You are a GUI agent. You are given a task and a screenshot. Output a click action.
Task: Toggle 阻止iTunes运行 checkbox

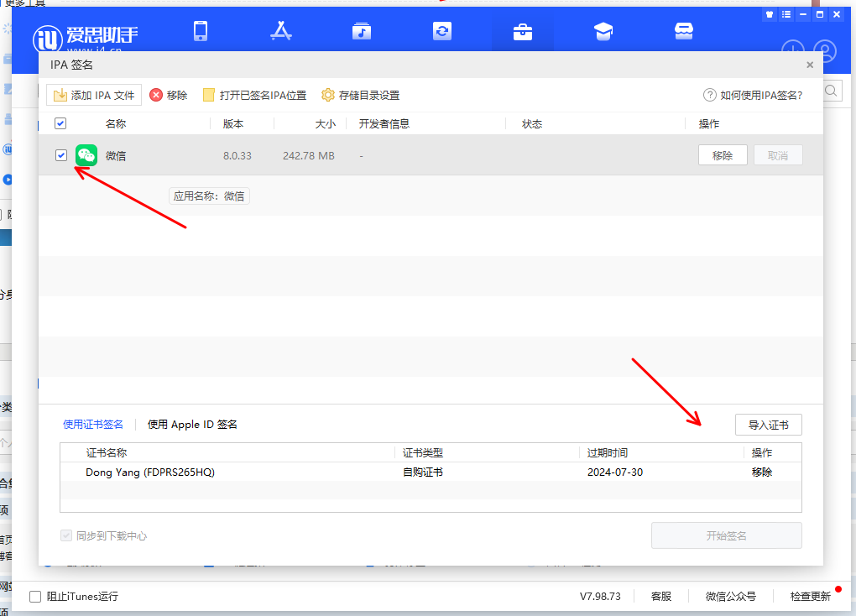pyautogui.click(x=35, y=597)
